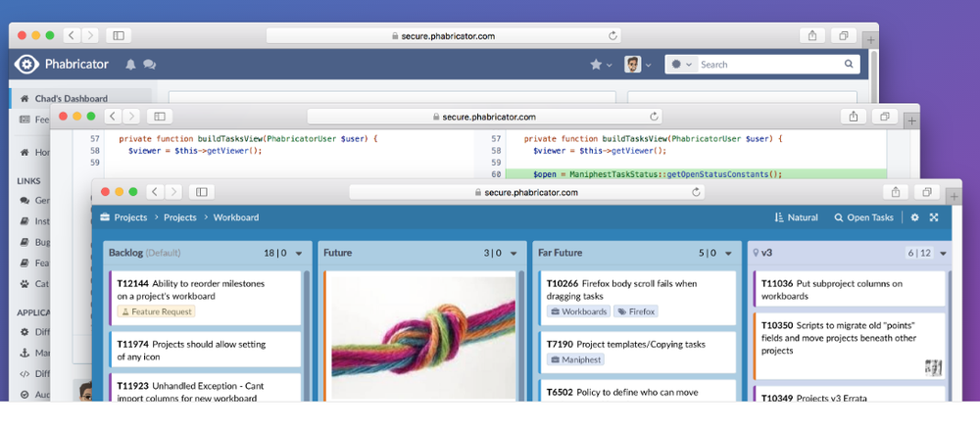Screen dimensions: 980x429
Task: Open task T11036 subproject columns card
Action: tap(849, 289)
